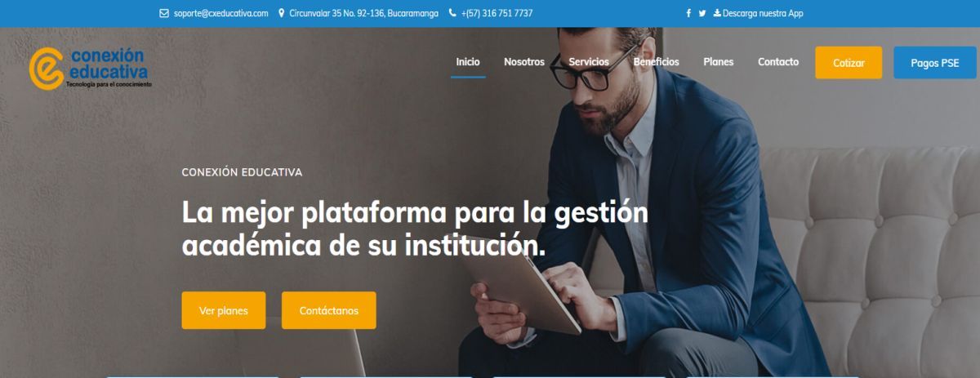Click the Contáctanos button
980x378 pixels.
[x=329, y=310]
